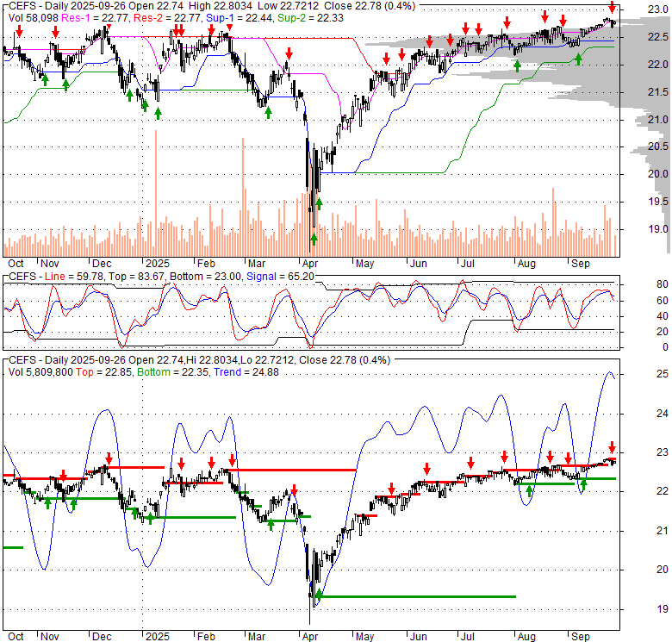This screenshot has height=642, width=672.
Task: Click the Bottom = 22.35 label in bottom chart
Action: (172, 372)
